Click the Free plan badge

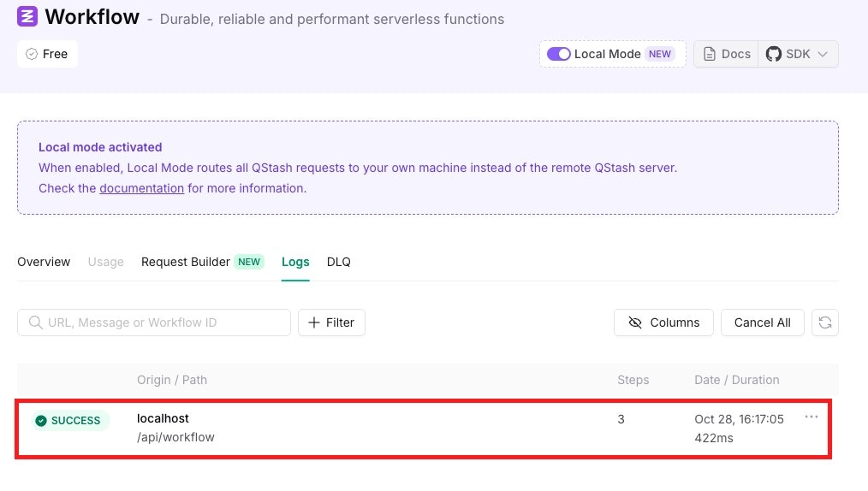[47, 54]
